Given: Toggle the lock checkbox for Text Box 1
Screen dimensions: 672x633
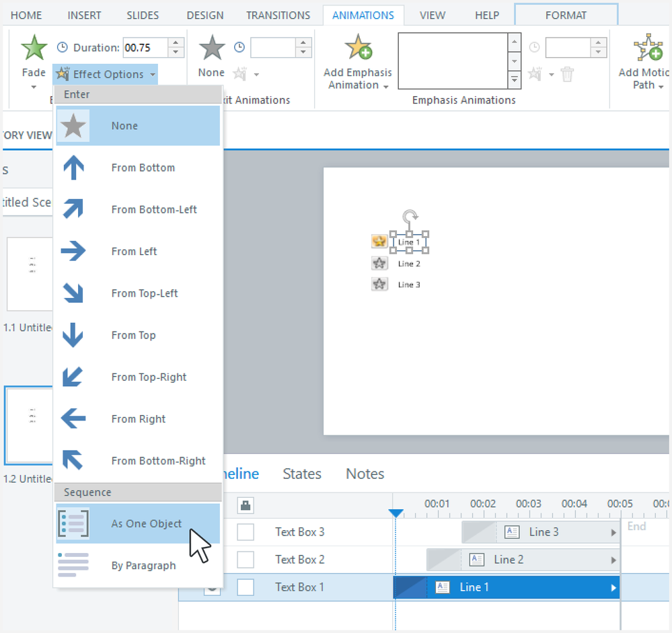Looking at the screenshot, I should pyautogui.click(x=246, y=587).
